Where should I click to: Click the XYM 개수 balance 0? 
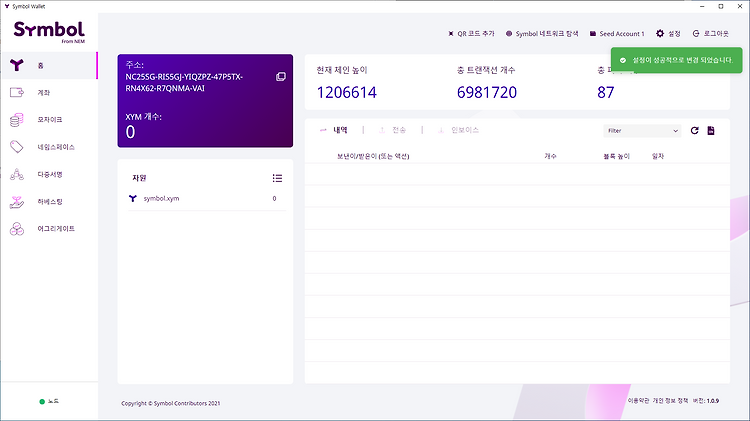[130, 132]
